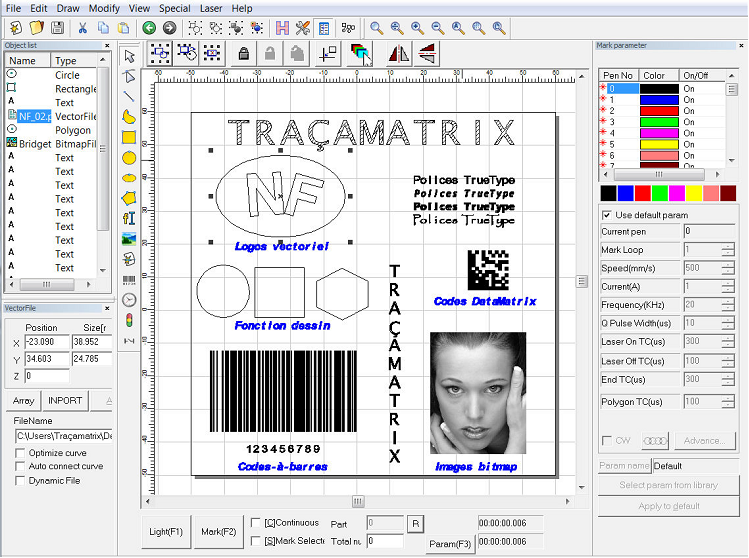Click the Mark(F2) button
Image resolution: width=749 pixels, height=558 pixels.
click(x=218, y=532)
